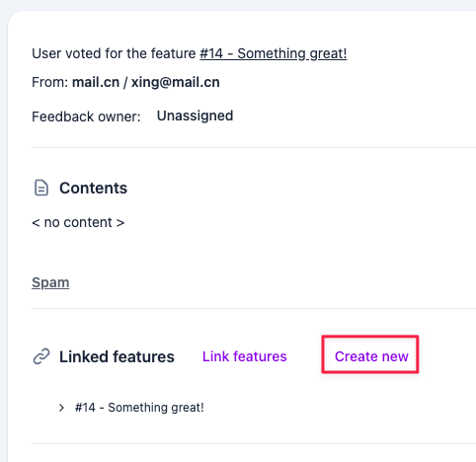Click the From: label
The width and height of the screenshot is (476, 462).
(50, 82)
